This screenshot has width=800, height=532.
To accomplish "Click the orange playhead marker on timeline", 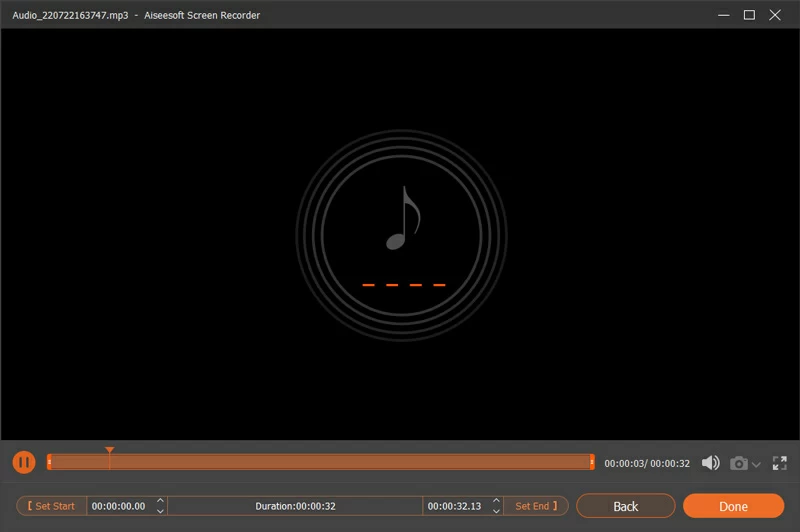I will (109, 452).
